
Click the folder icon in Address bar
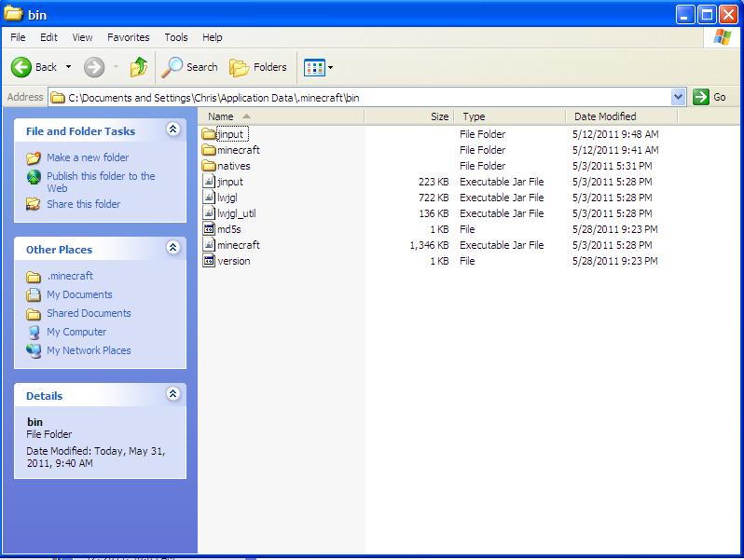(58, 98)
